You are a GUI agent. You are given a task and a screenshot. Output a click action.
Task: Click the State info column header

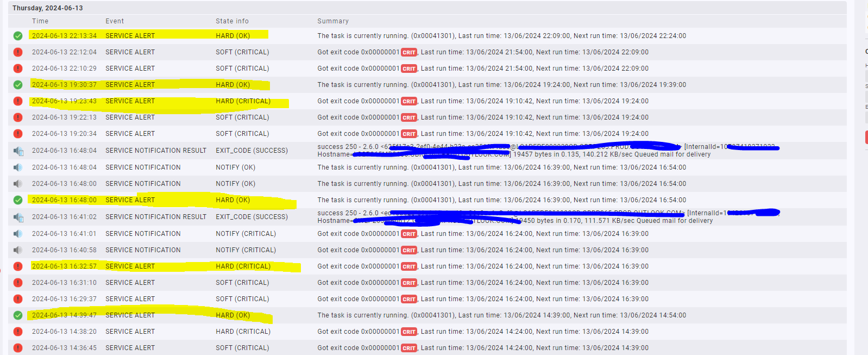click(232, 21)
